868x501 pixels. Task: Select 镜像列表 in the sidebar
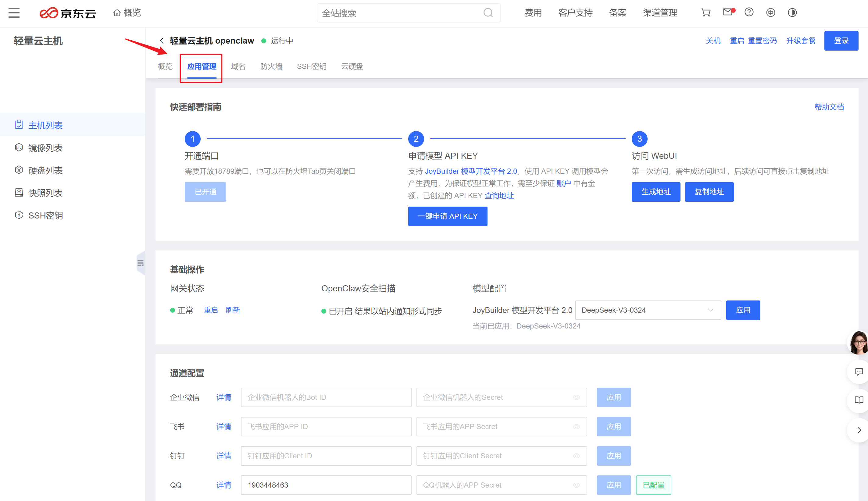(45, 148)
